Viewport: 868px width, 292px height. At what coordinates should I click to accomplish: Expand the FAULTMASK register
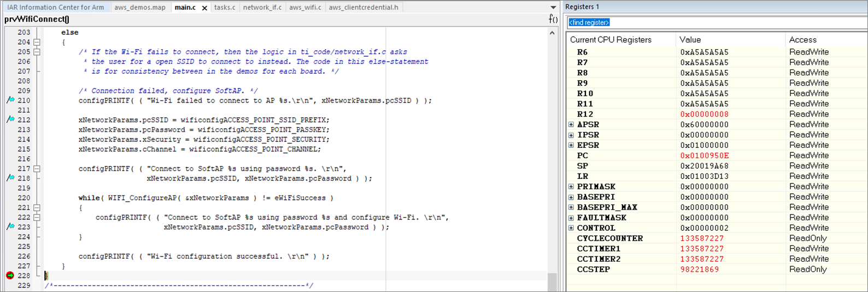tap(571, 218)
